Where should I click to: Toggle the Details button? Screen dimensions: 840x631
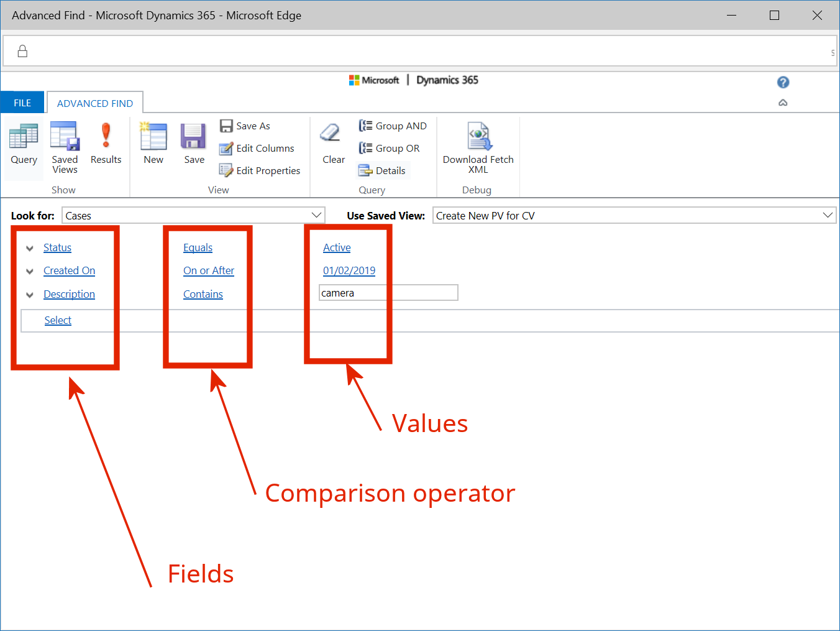[x=383, y=170]
